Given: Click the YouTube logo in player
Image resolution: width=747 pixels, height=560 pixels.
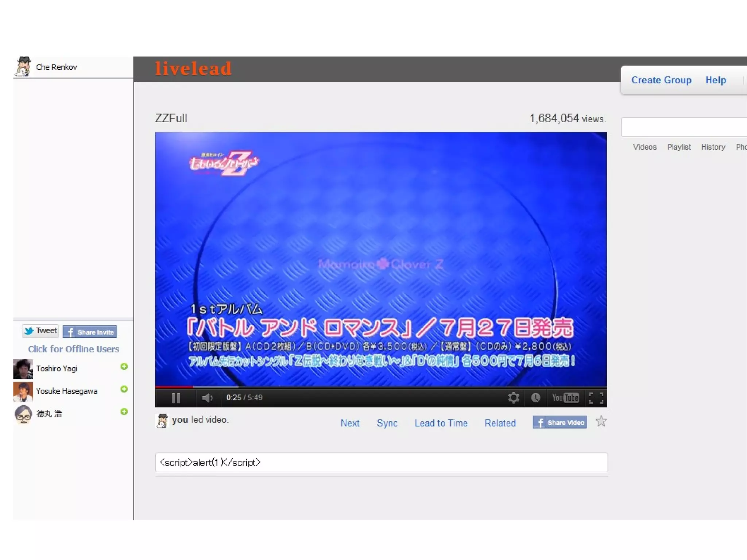Looking at the screenshot, I should (x=565, y=398).
